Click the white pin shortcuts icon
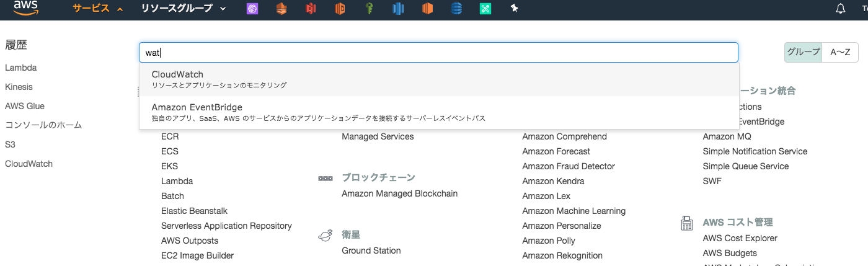This screenshot has height=266, width=868. 514,9
